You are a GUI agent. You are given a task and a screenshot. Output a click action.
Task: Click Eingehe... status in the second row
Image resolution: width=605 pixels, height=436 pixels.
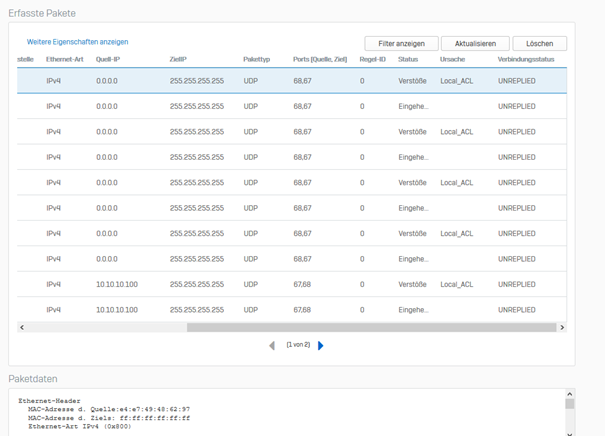coord(413,106)
